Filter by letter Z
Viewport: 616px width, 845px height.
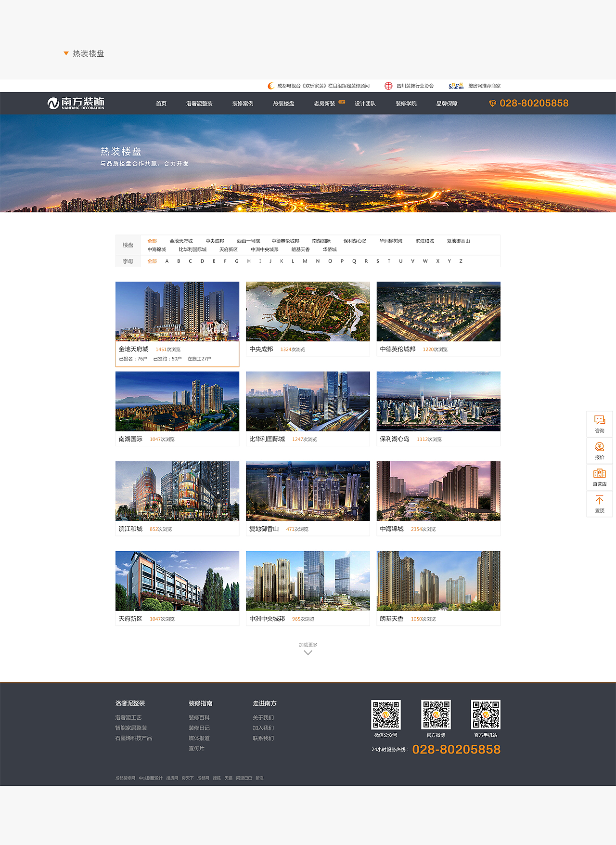461,261
